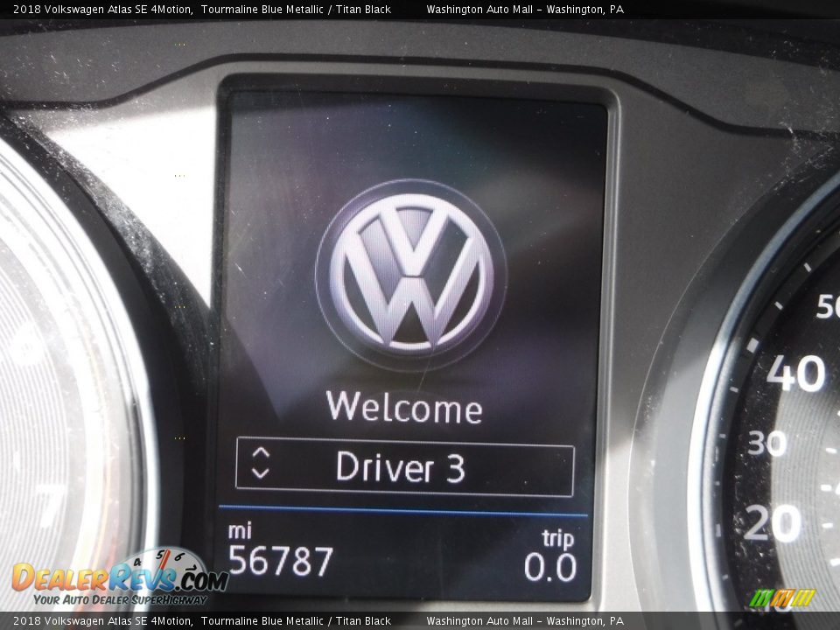
Task: Click the bottom 'Tourmaline Blue Metallic / Titan Black' caption
Action: [x=296, y=621]
